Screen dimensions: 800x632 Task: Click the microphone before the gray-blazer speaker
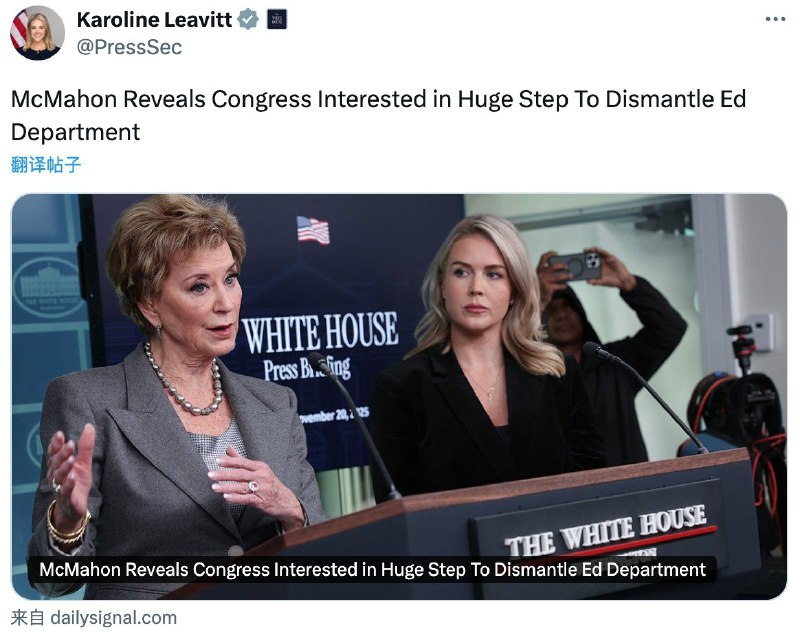tap(355, 424)
